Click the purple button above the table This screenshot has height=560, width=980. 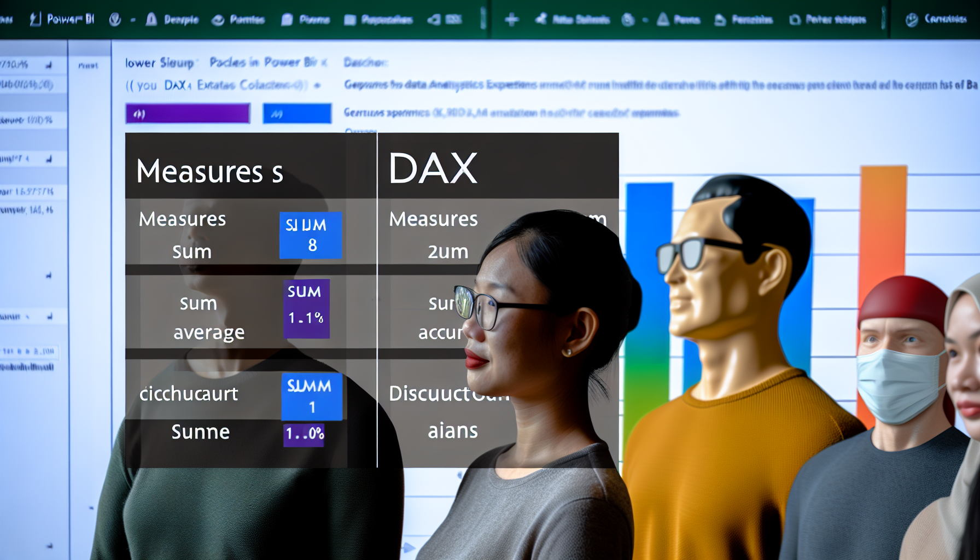(188, 114)
